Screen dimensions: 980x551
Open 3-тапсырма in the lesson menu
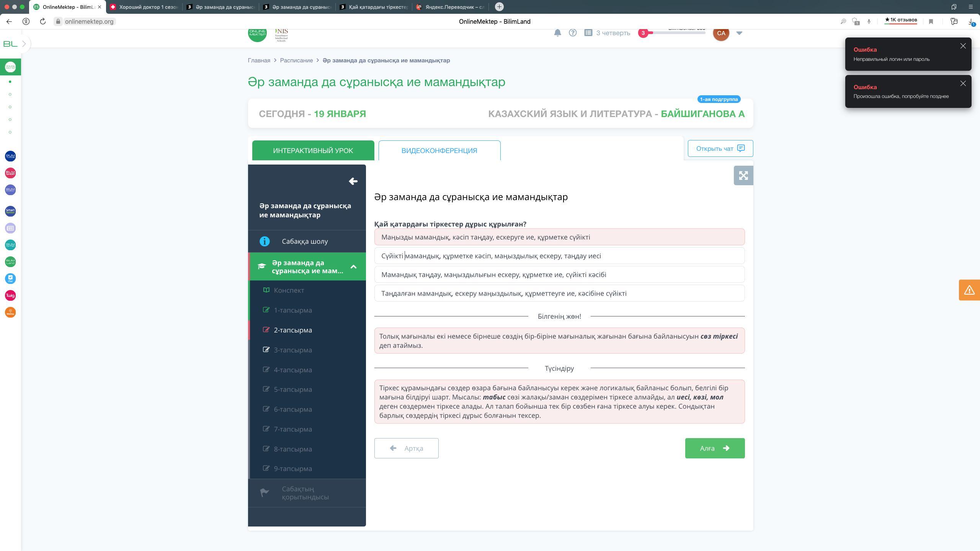click(292, 350)
